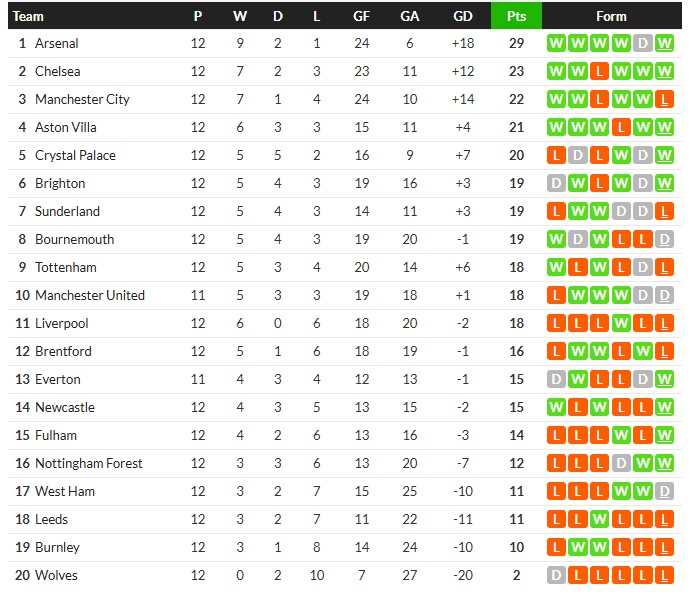Click the loss badge in Chelsea's form

[x=599, y=72]
